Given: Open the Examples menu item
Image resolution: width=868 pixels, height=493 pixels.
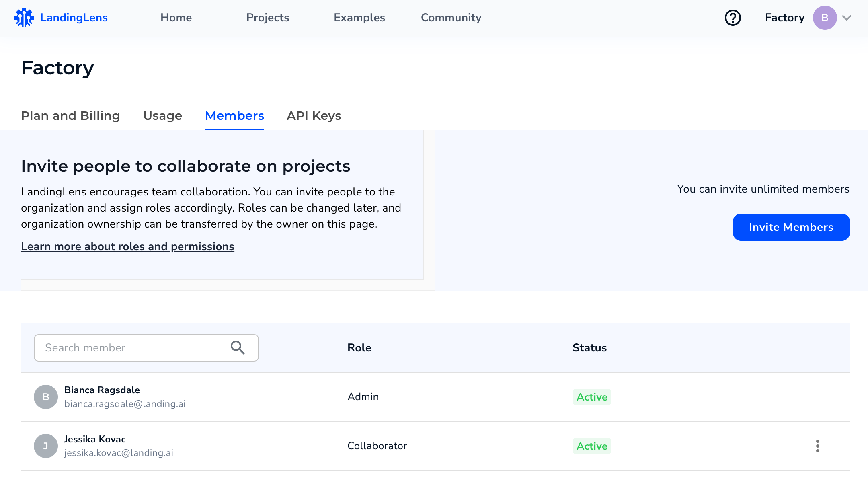Looking at the screenshot, I should tap(359, 18).
